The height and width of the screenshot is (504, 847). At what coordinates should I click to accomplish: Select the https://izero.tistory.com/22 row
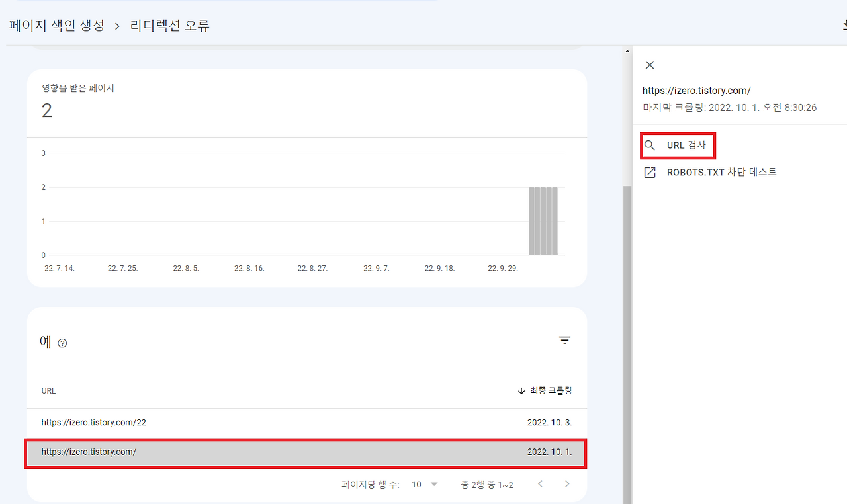(306, 422)
